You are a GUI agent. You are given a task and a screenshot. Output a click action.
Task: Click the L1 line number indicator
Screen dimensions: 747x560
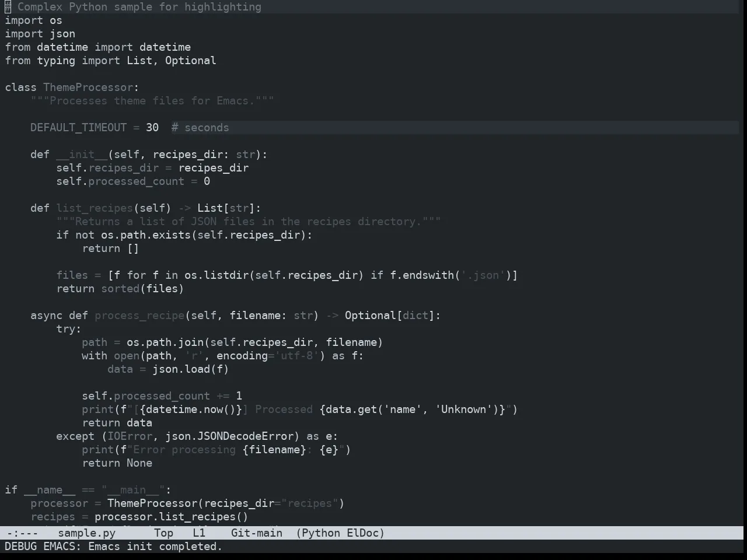coord(199,533)
